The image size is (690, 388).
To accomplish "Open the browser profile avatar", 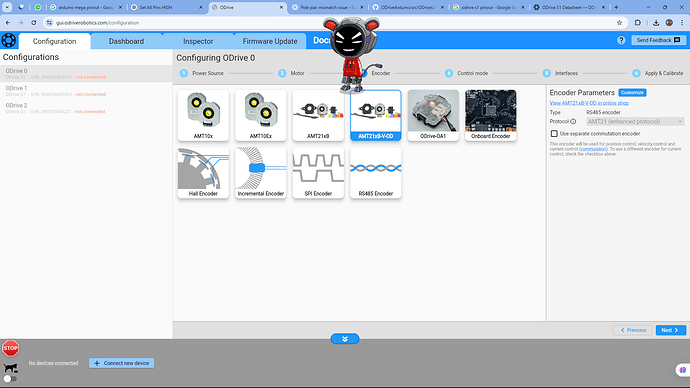I will click(x=669, y=22).
